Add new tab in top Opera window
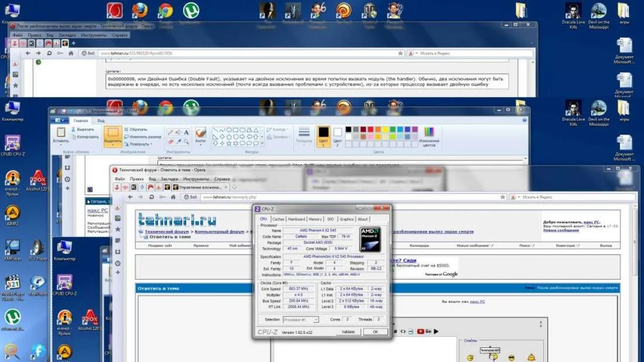Viewport: 644px width, 362px height. click(74, 43)
